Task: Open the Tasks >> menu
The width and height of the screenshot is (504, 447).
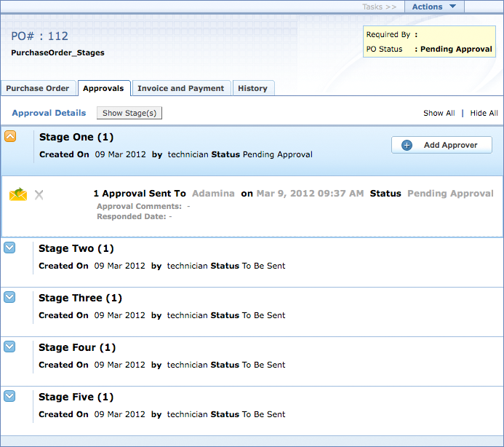Action: (380, 7)
